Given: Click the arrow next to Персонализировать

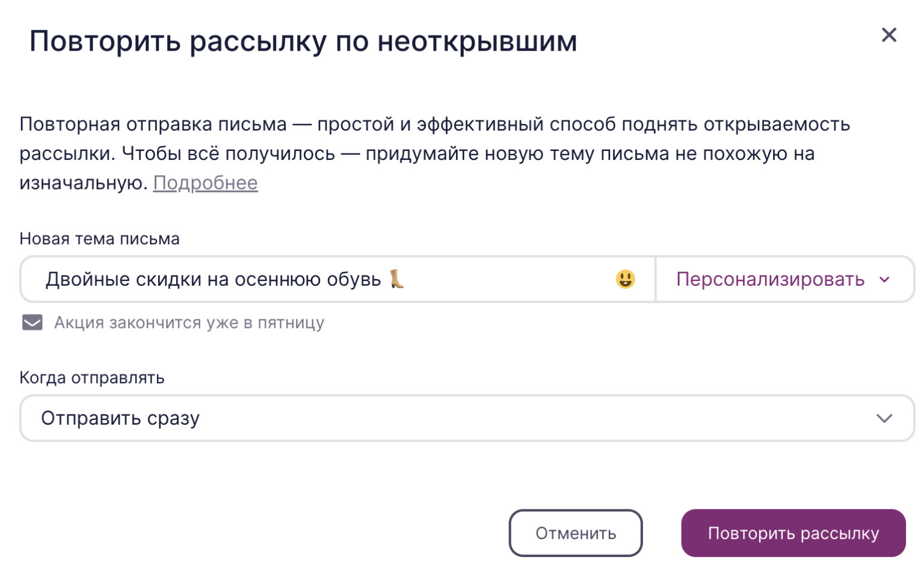Looking at the screenshot, I should coord(884,280).
